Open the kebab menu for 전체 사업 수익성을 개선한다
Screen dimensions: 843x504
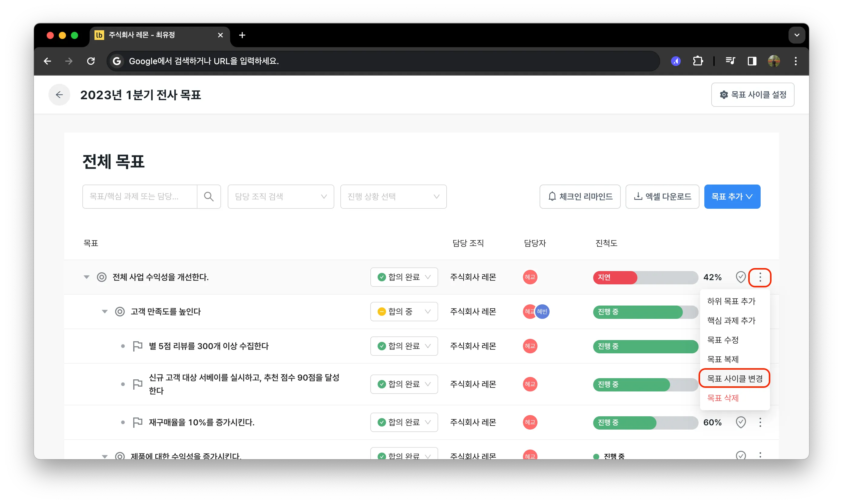coord(760,277)
